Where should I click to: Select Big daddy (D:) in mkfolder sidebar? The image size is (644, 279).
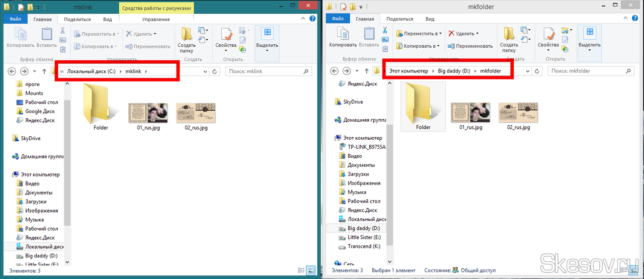[363, 228]
